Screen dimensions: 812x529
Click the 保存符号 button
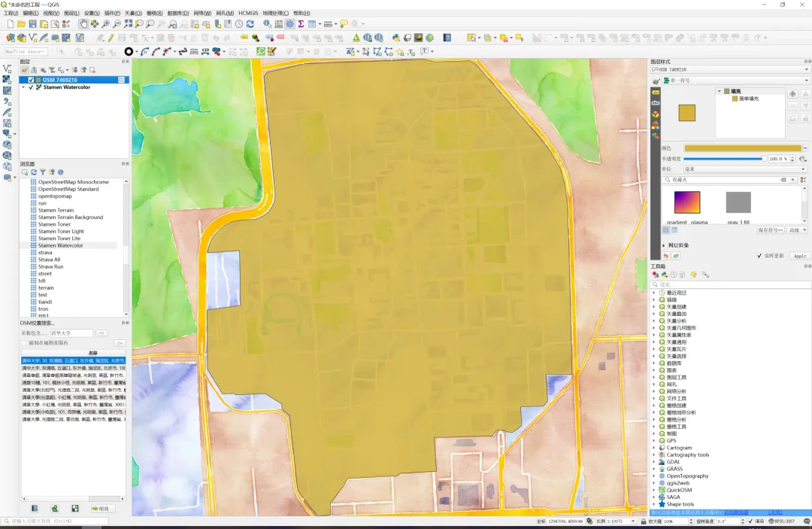point(770,230)
